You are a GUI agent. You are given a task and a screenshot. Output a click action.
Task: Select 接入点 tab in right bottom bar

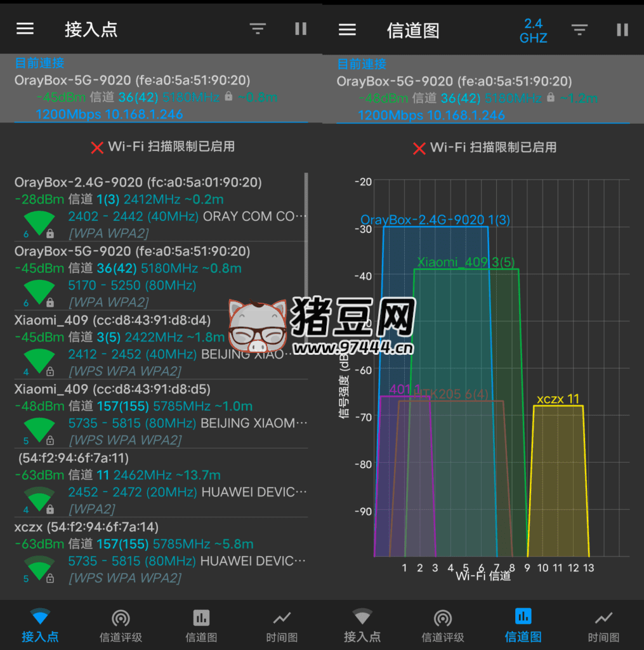362,625
